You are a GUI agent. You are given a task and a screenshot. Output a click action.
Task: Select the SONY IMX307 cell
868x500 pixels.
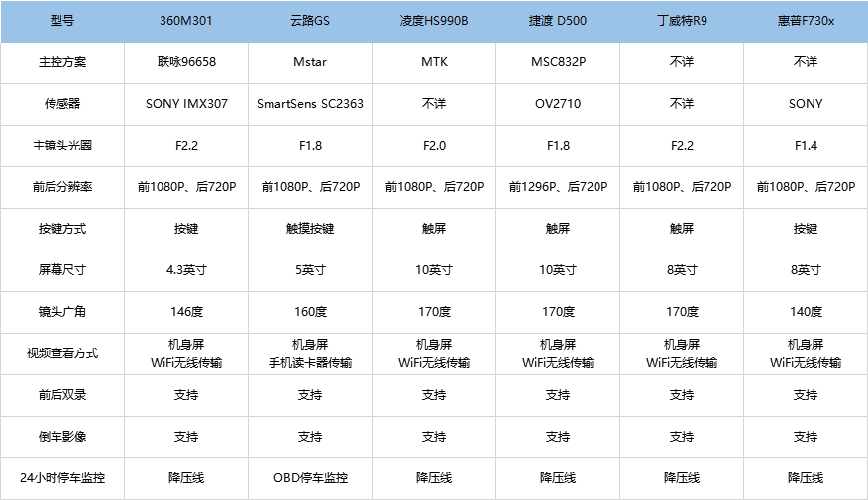(186, 104)
